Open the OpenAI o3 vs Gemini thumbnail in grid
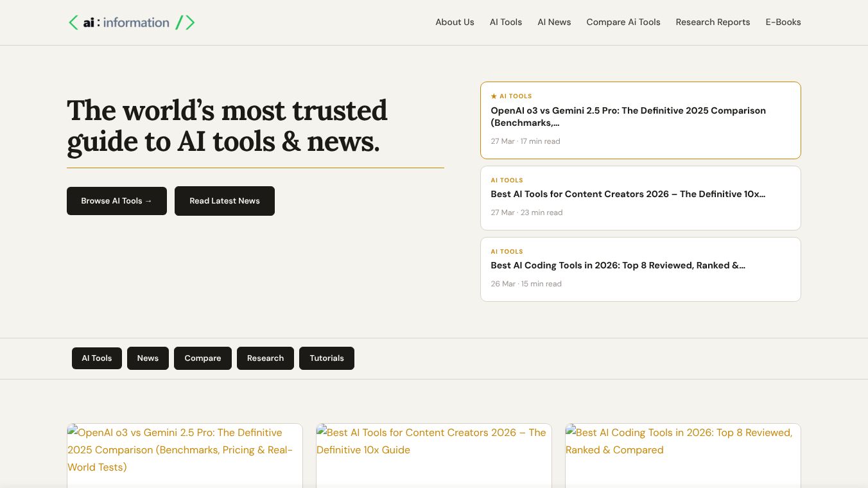Screen dimensions: 868x488 tap(185, 455)
